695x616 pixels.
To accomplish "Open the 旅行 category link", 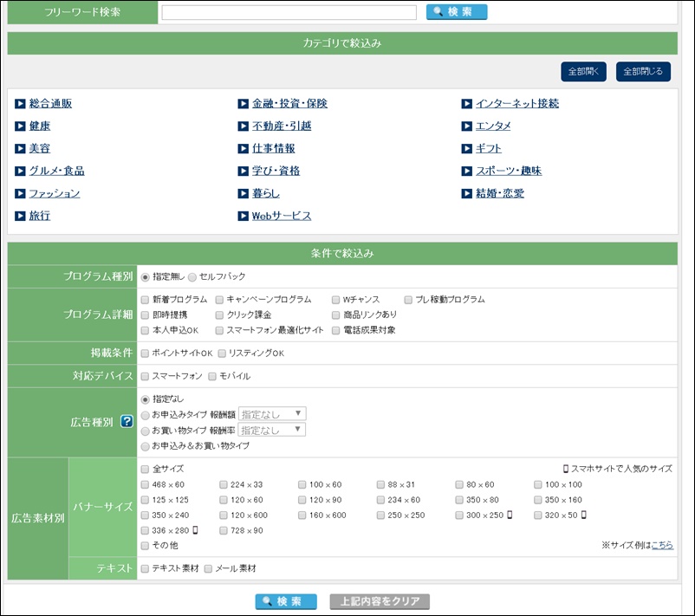I will coord(40,216).
